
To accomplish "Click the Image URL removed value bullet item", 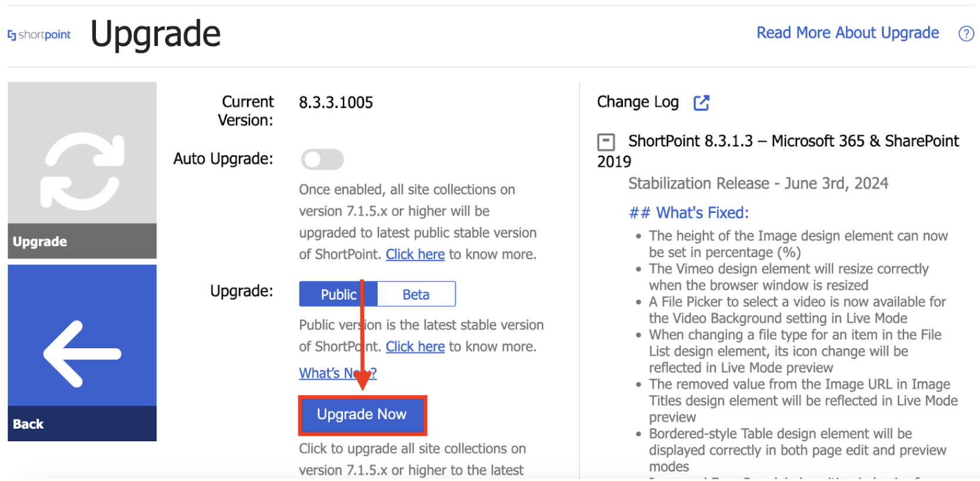I will 803,400.
